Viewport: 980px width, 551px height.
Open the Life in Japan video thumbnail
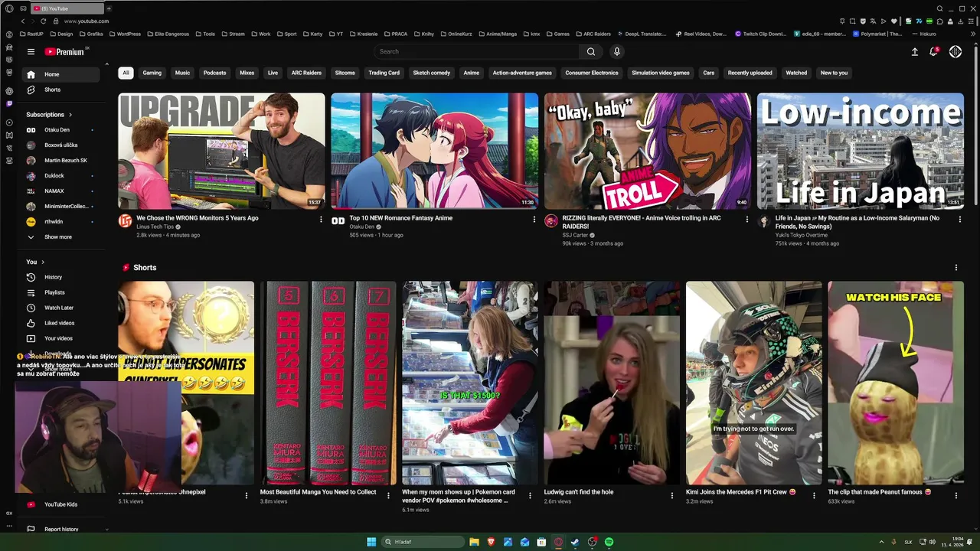pyautogui.click(x=861, y=151)
